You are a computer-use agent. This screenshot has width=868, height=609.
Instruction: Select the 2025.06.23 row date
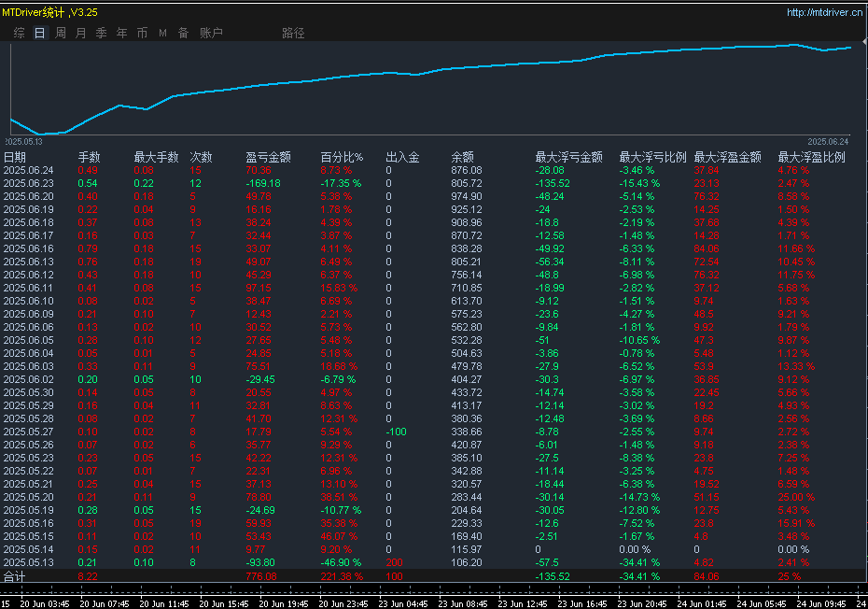pos(28,183)
